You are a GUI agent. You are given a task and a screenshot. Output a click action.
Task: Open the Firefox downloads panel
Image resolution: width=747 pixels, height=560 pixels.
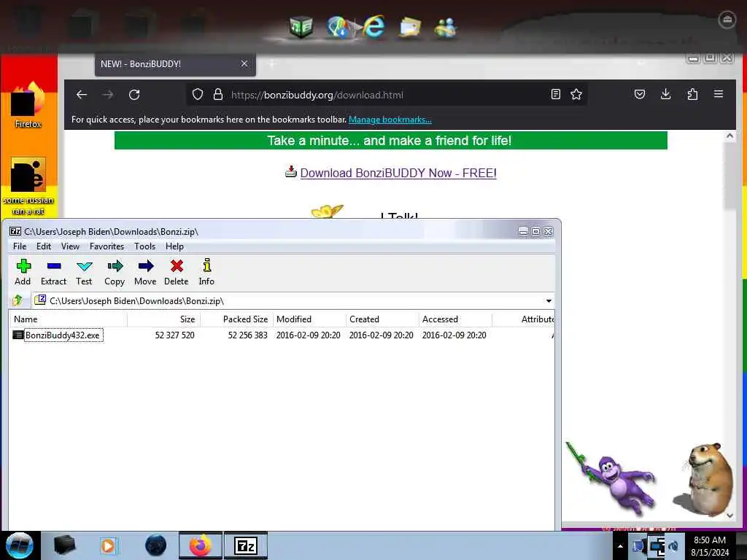(665, 94)
